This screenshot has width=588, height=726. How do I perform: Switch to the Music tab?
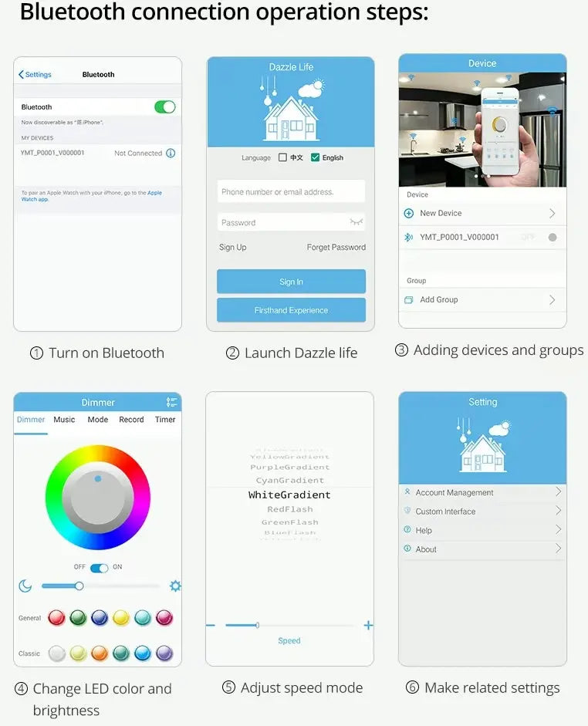coord(64,420)
